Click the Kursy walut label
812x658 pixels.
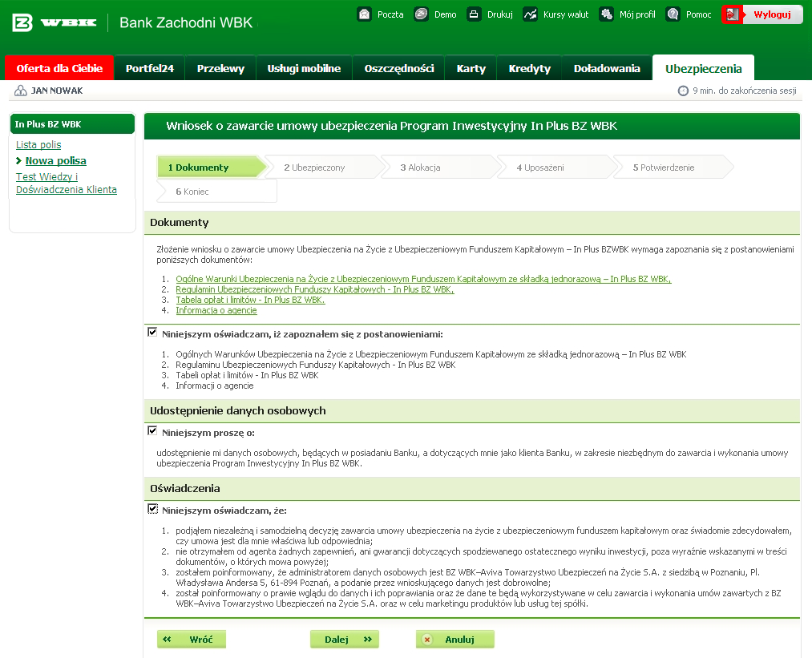(x=566, y=14)
